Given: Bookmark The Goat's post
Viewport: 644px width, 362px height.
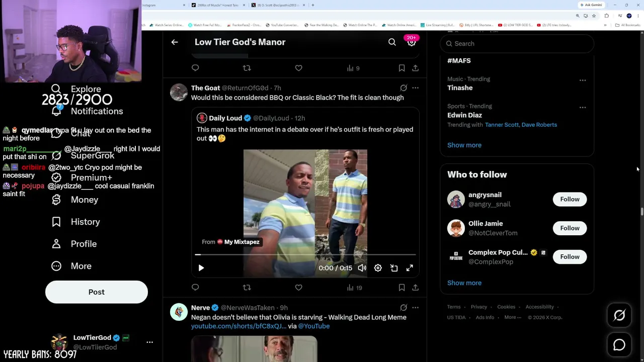Looking at the screenshot, I should (x=401, y=288).
